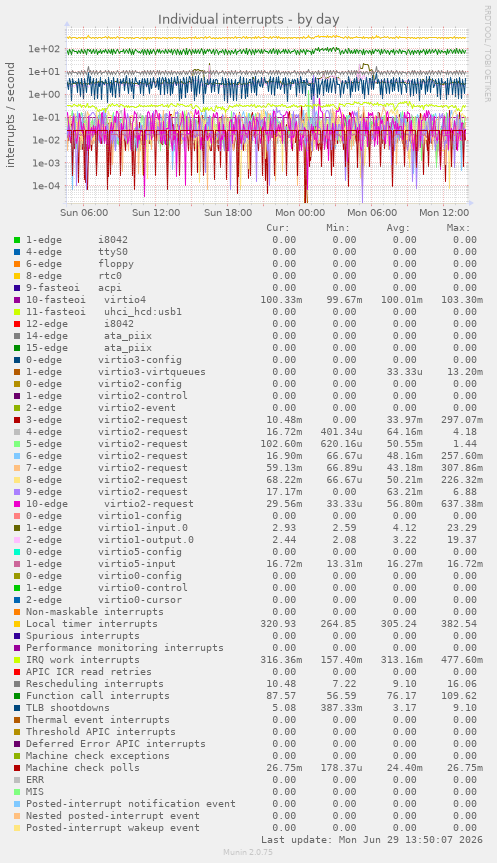Click the Max: column header
This screenshot has height=863, width=497.
(458, 228)
